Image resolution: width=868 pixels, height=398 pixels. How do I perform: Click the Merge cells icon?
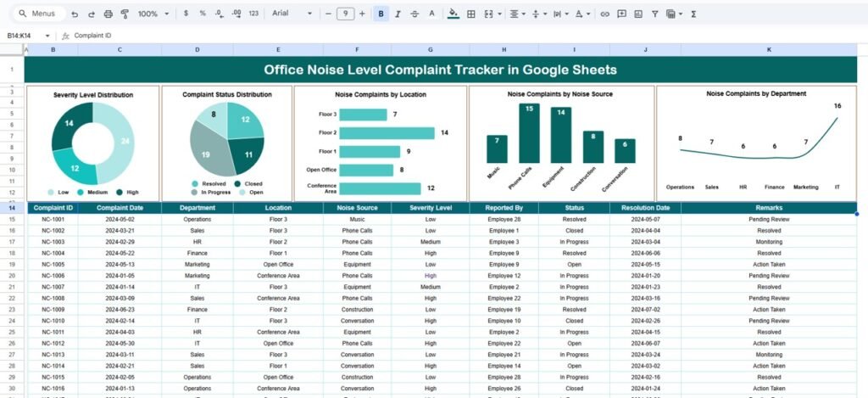(x=488, y=14)
